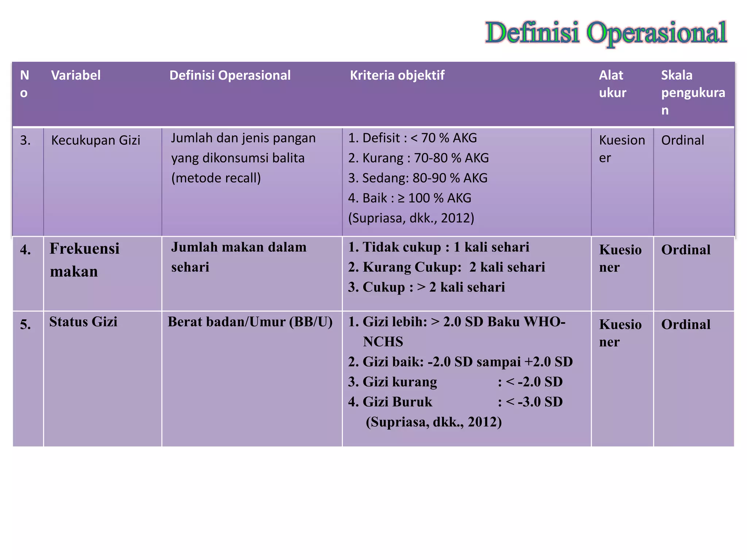The width and height of the screenshot is (747, 560).
Task: Select the Alat ukur header cell
Action: (x=612, y=84)
